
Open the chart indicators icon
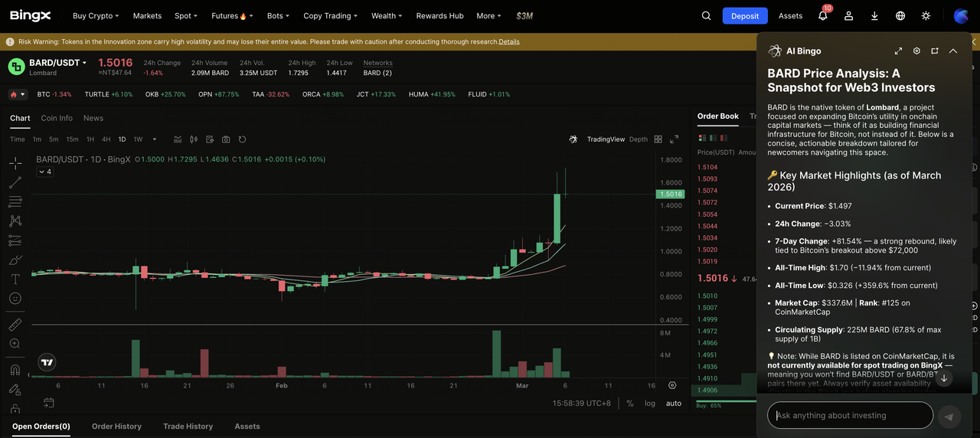pyautogui.click(x=178, y=139)
